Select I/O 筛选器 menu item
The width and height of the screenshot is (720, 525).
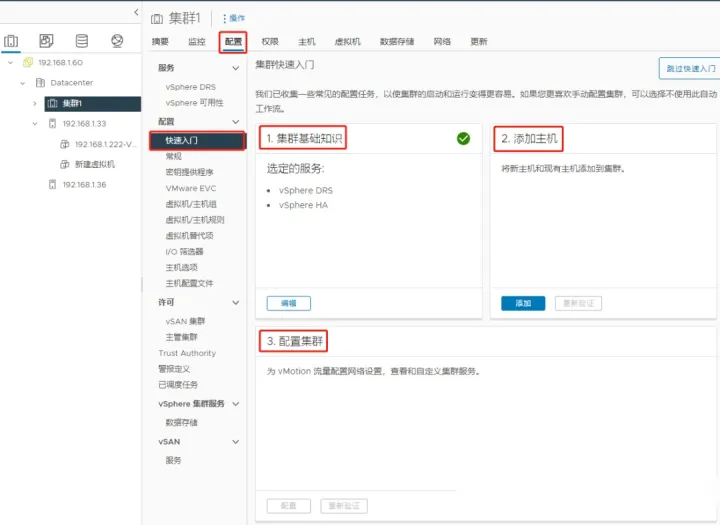tap(184, 252)
